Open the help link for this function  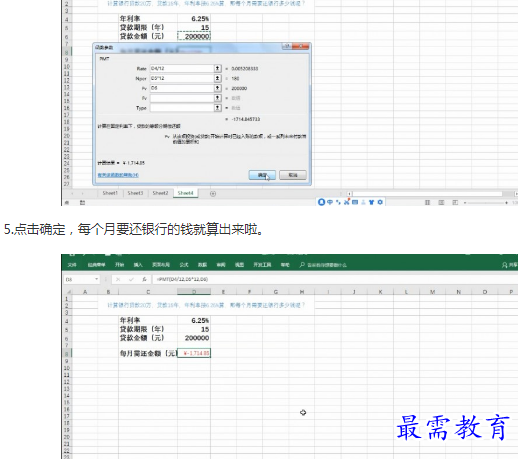tap(118, 175)
